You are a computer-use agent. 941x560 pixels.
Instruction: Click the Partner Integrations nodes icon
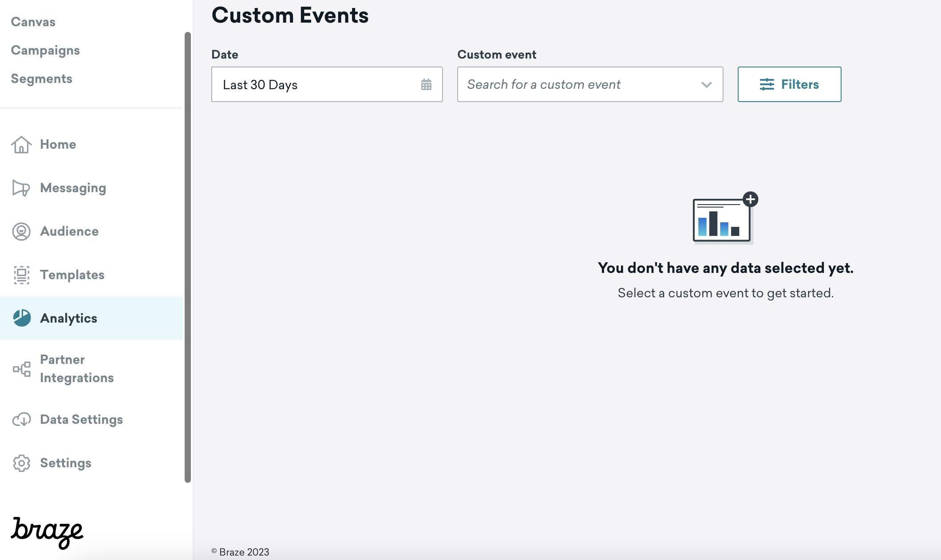tap(21, 369)
